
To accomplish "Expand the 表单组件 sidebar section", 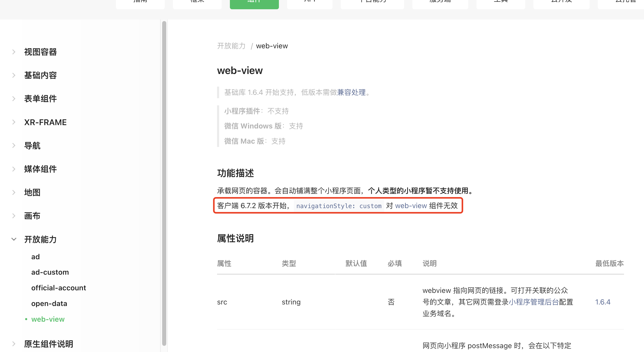I will click(x=14, y=99).
